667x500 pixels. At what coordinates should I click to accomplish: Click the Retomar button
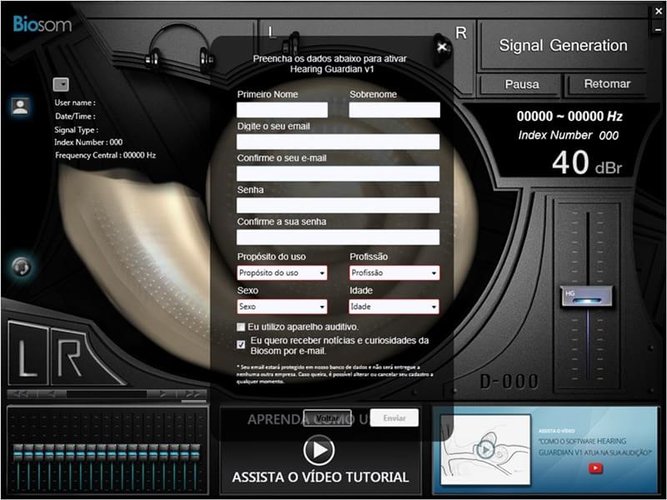[x=607, y=84]
